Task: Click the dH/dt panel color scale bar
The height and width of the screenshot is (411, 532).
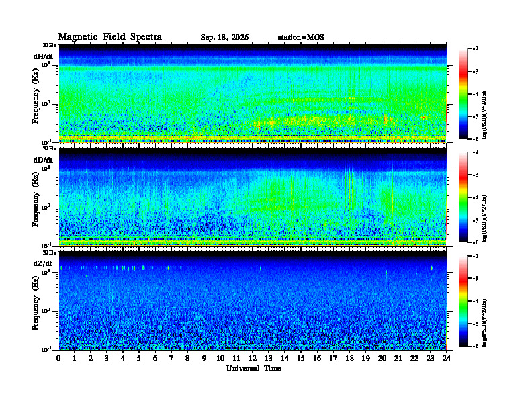Action: click(x=463, y=94)
